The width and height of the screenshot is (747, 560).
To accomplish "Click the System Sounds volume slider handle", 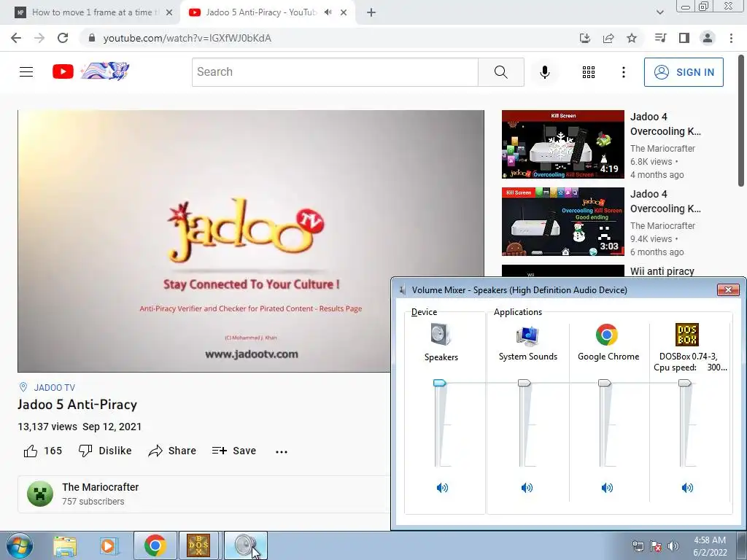I will click(x=524, y=383).
